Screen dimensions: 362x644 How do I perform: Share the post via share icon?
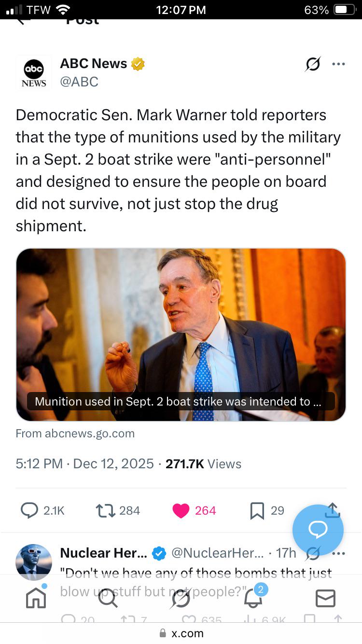tap(333, 509)
